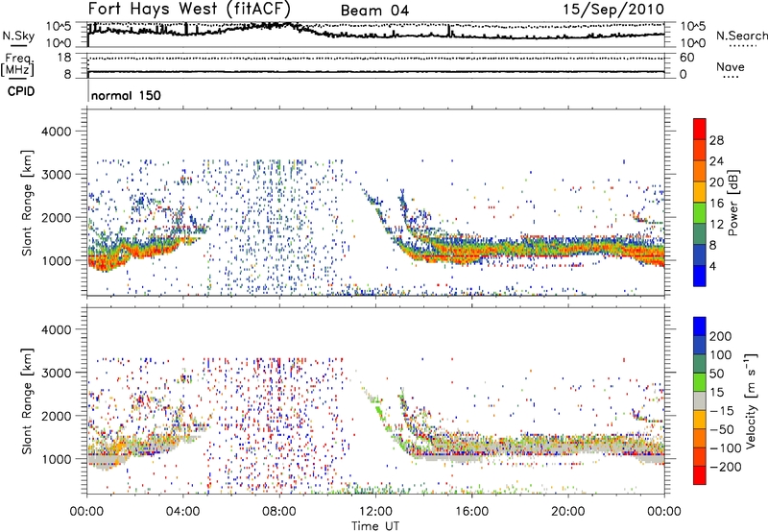768x532 pixels.
Task: Click the '16' power colorbar label
Action: [x=716, y=204]
